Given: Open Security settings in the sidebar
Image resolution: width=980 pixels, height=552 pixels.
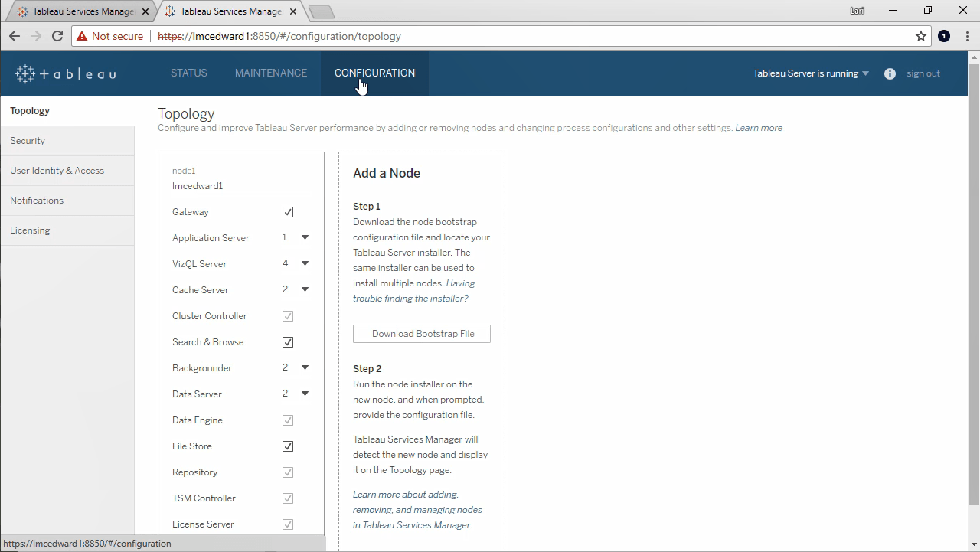Looking at the screenshot, I should (x=67, y=141).
